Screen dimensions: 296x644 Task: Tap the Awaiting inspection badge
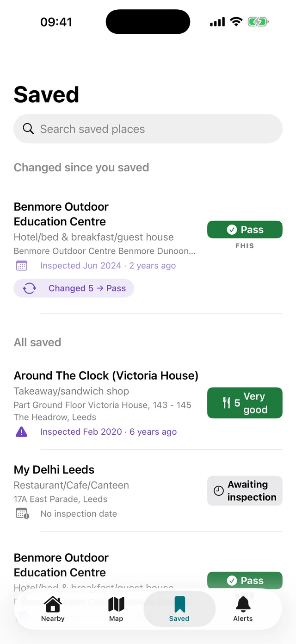pyautogui.click(x=245, y=491)
